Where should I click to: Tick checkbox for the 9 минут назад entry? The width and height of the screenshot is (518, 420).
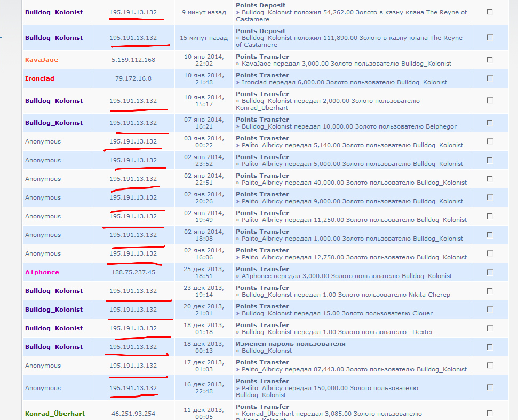[490, 12]
